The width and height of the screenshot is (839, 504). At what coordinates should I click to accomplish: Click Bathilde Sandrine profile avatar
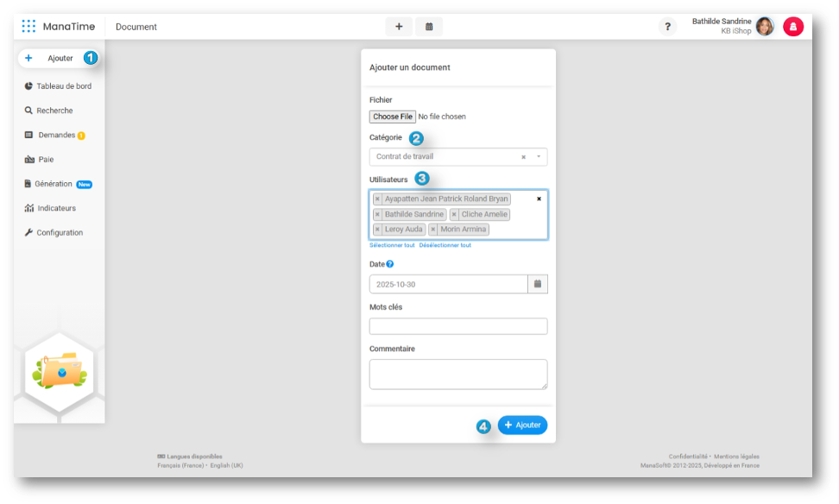click(x=765, y=27)
